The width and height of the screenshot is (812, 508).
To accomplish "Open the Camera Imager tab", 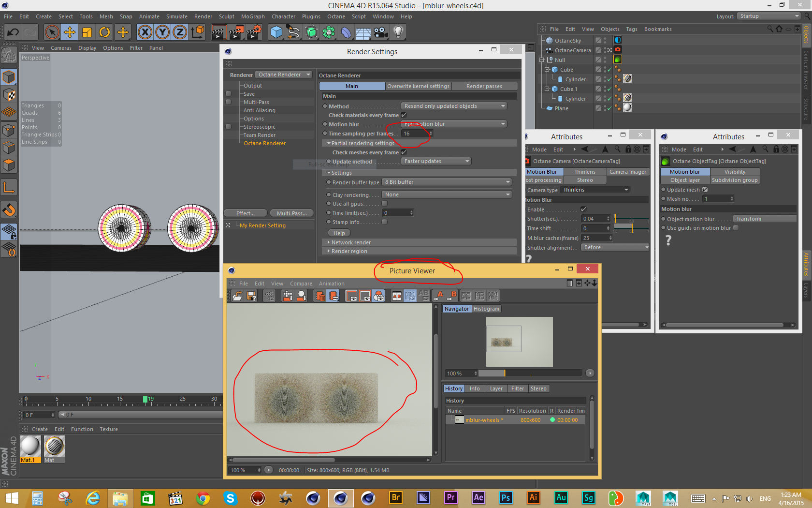I will 628,172.
